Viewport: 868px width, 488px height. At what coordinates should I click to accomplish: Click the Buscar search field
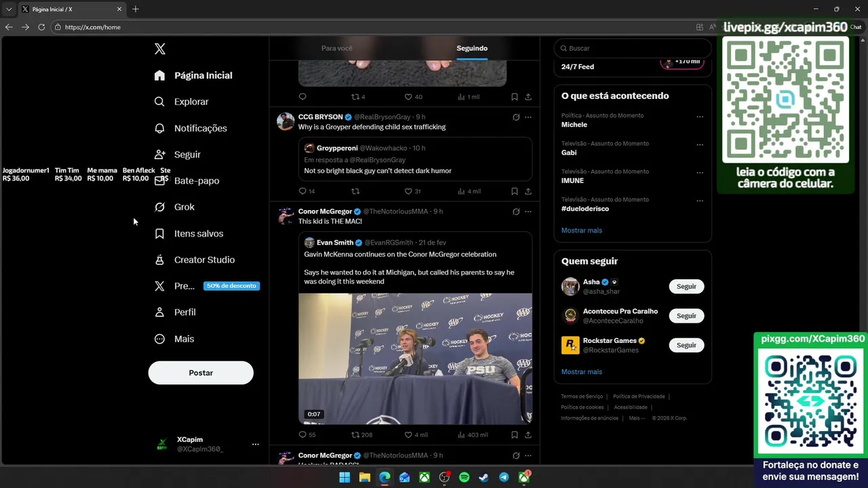(x=632, y=48)
